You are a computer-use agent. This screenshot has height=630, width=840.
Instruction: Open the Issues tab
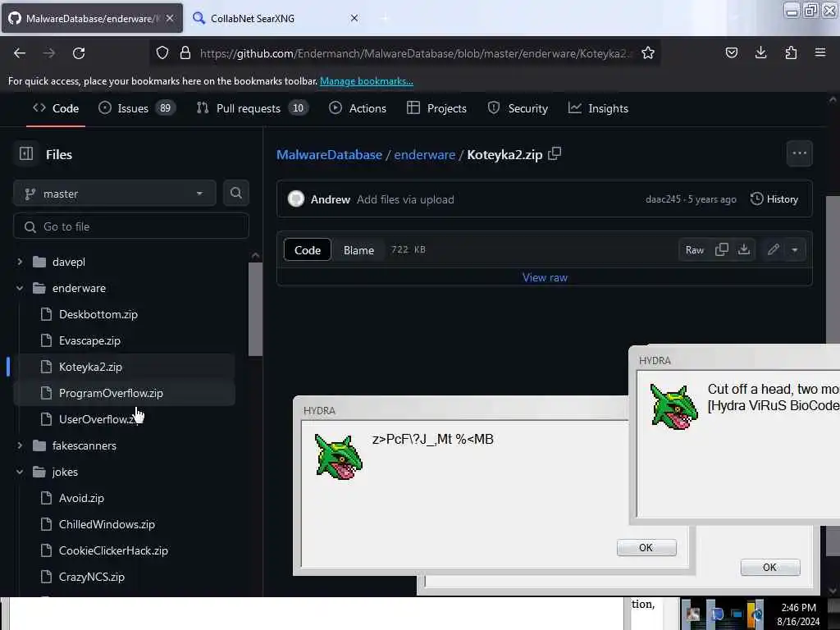click(x=137, y=108)
